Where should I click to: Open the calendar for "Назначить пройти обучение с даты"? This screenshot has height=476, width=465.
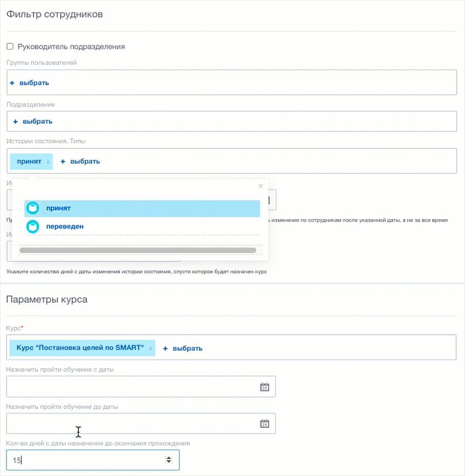tap(264, 386)
